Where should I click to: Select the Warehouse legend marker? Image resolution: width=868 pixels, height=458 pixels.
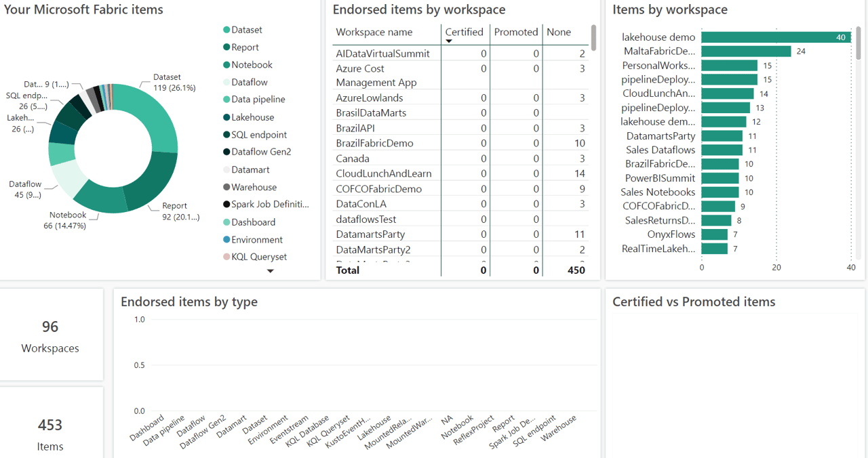[x=226, y=187]
